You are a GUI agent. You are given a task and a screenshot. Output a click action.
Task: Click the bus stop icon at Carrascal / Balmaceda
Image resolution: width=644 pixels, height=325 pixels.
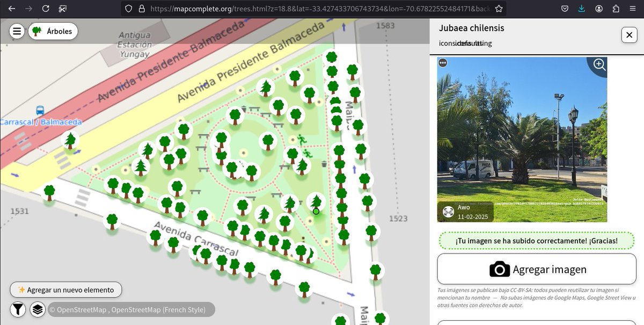[x=40, y=111]
